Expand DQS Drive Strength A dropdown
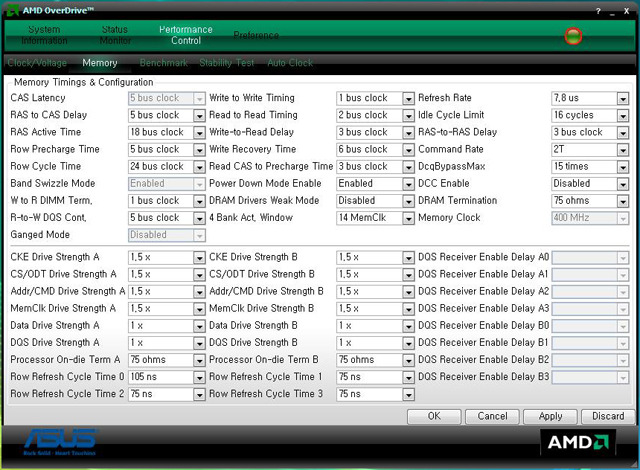Image resolution: width=640 pixels, height=470 pixels. [x=199, y=343]
